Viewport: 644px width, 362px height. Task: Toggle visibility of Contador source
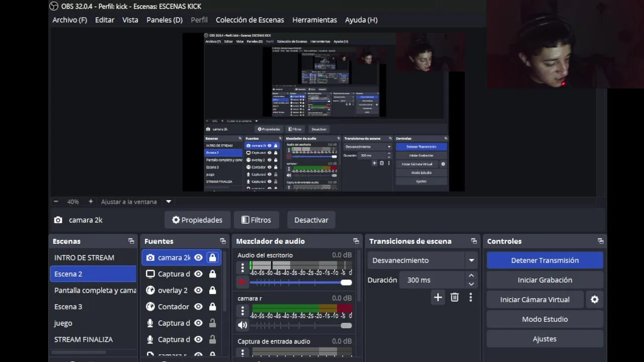[x=199, y=307]
